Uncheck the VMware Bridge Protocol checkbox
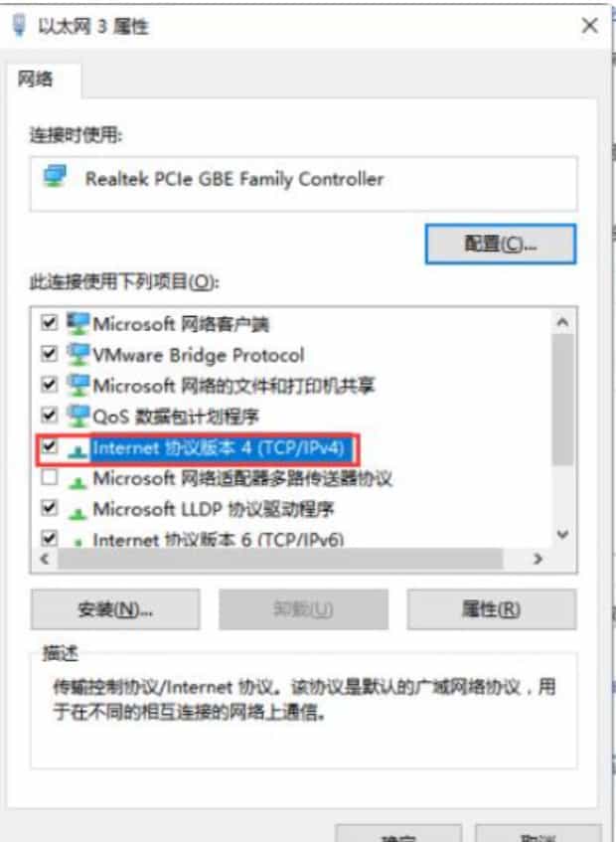The image size is (616, 842). [x=50, y=353]
